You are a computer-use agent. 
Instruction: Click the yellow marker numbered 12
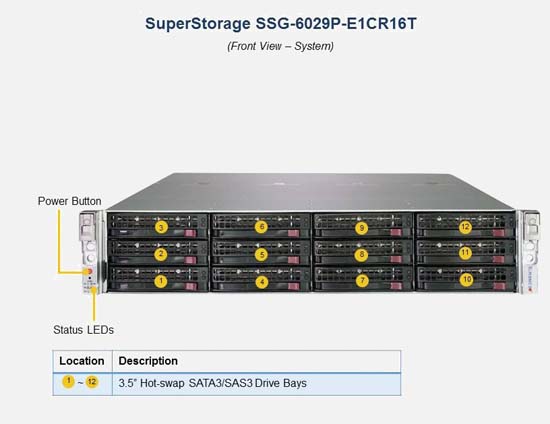pos(465,227)
